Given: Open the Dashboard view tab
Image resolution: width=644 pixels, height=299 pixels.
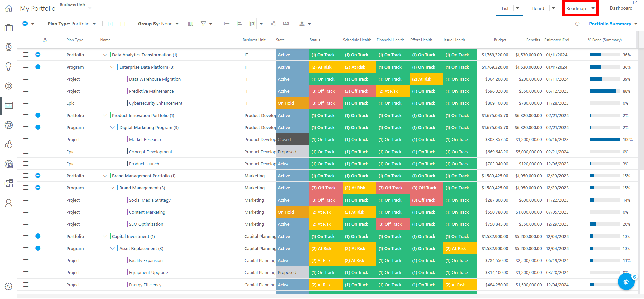Looking at the screenshot, I should point(621,8).
